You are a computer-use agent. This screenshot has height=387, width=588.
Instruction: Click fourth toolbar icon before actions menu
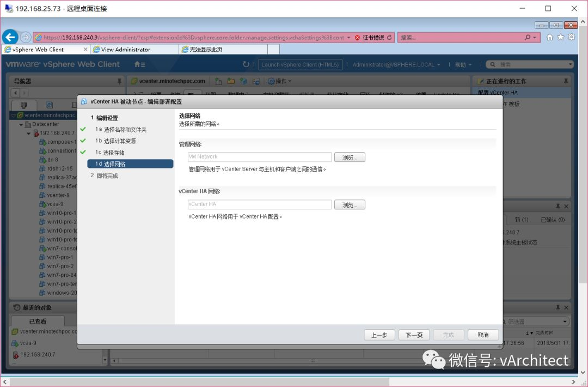tap(256, 81)
